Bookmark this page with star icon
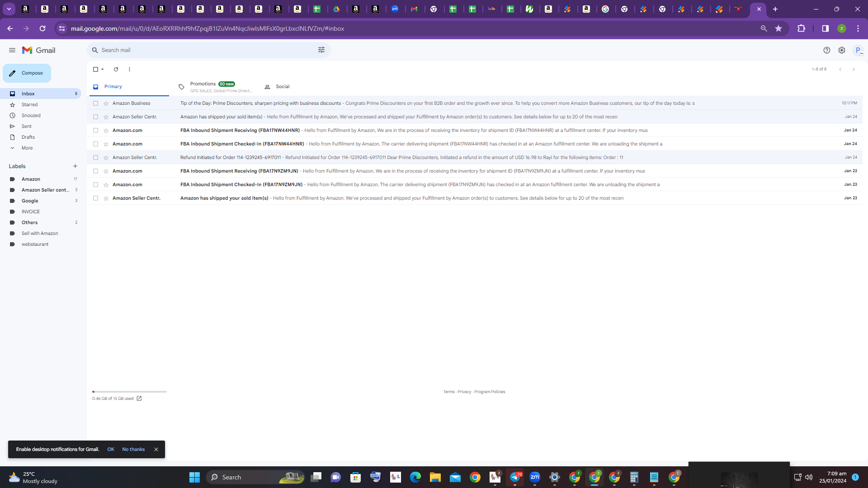Viewport: 868px width, 488px height. (778, 28)
